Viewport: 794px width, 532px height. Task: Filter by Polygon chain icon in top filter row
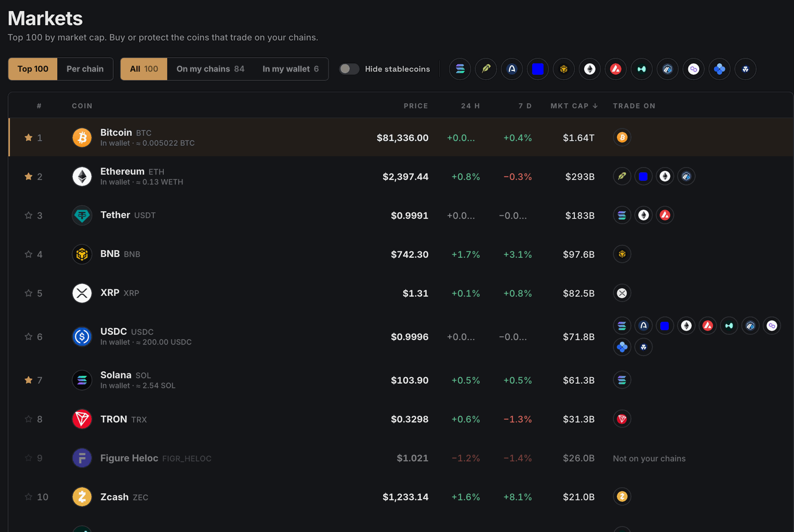pos(694,69)
